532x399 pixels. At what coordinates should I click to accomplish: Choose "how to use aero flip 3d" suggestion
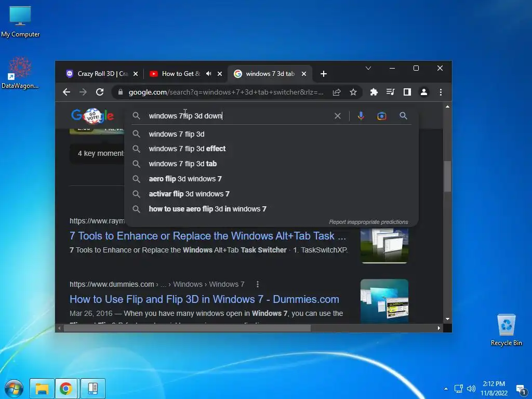207,209
